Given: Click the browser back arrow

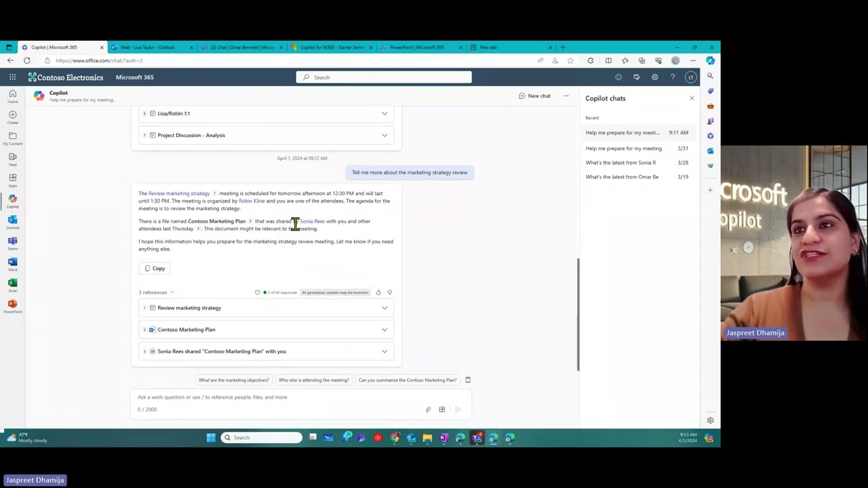Looking at the screenshot, I should point(10,60).
